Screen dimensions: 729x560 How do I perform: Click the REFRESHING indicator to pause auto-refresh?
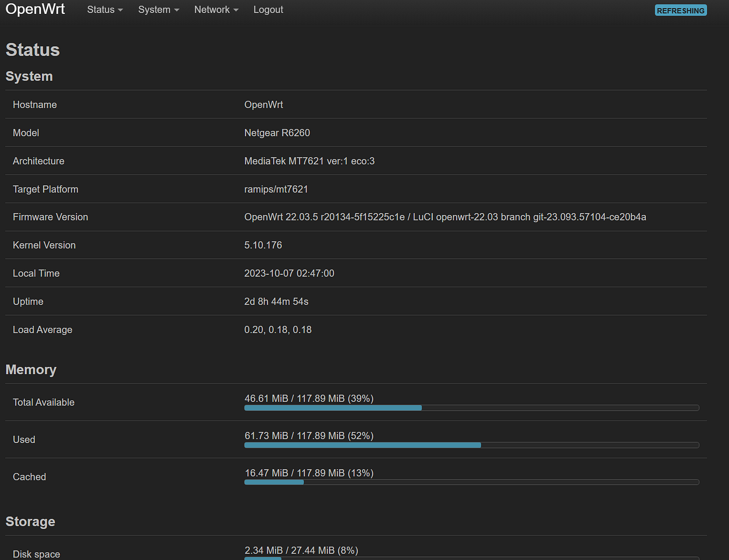click(680, 10)
